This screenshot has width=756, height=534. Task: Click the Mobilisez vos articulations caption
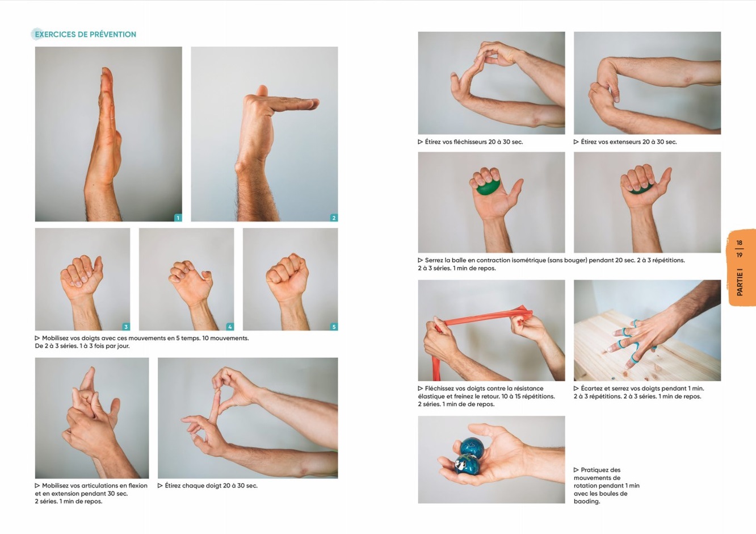pos(91,494)
